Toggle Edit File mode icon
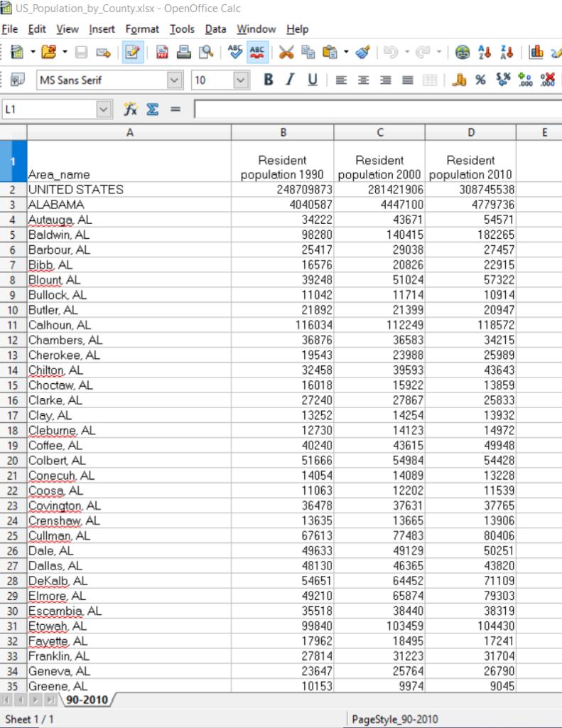The height and width of the screenshot is (728, 562). coord(133,51)
